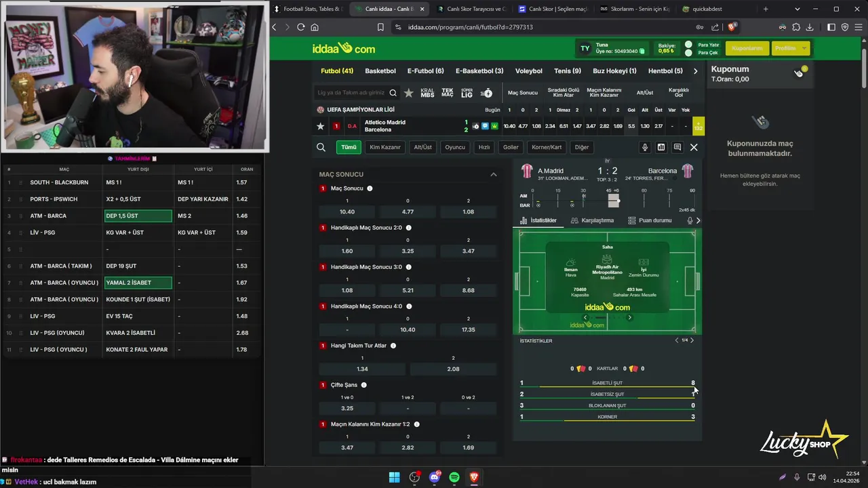Viewport: 868px width, 488px height.
Task: Show next pitch info slide arrow
Action: click(x=629, y=317)
